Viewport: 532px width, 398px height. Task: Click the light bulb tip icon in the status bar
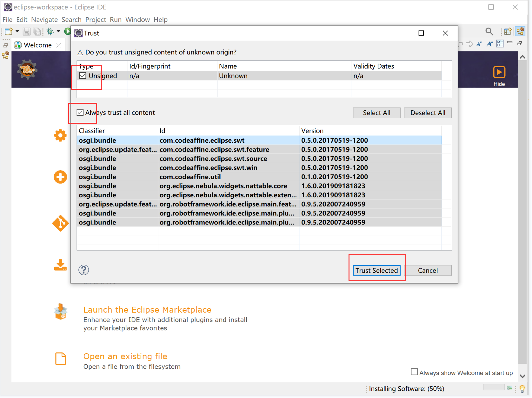click(522, 389)
